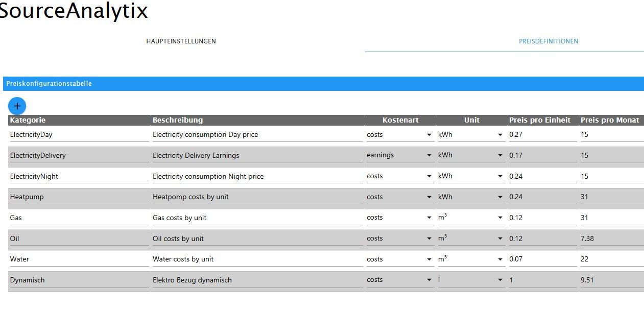The width and height of the screenshot is (644, 311).
Task: Edit unit price 0.27 for ElectricityDay
Action: pyautogui.click(x=543, y=135)
